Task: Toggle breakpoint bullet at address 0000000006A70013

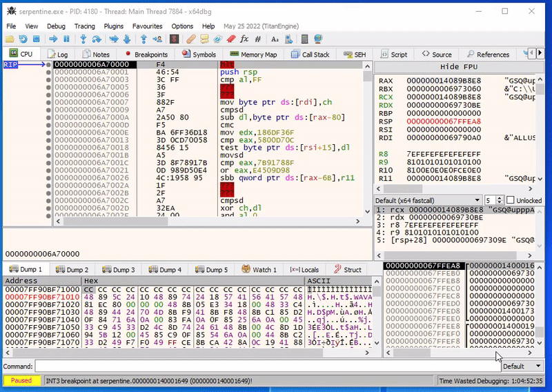Action: (48, 140)
